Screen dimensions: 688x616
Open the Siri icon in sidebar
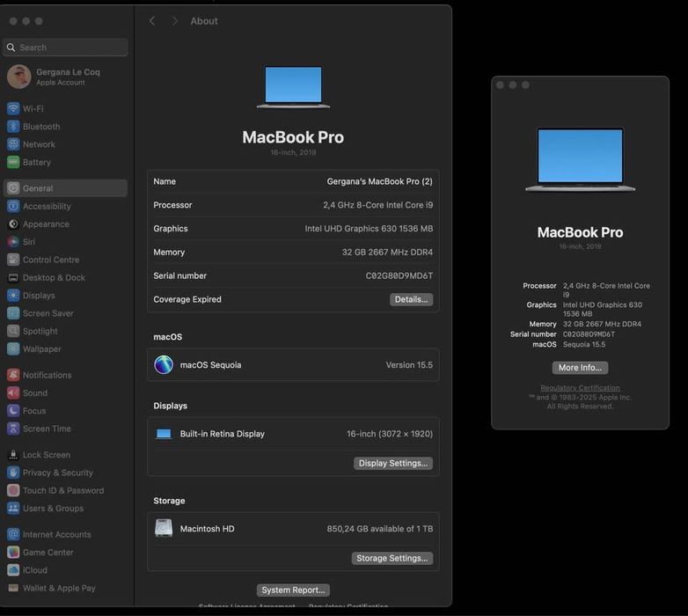[x=13, y=242]
